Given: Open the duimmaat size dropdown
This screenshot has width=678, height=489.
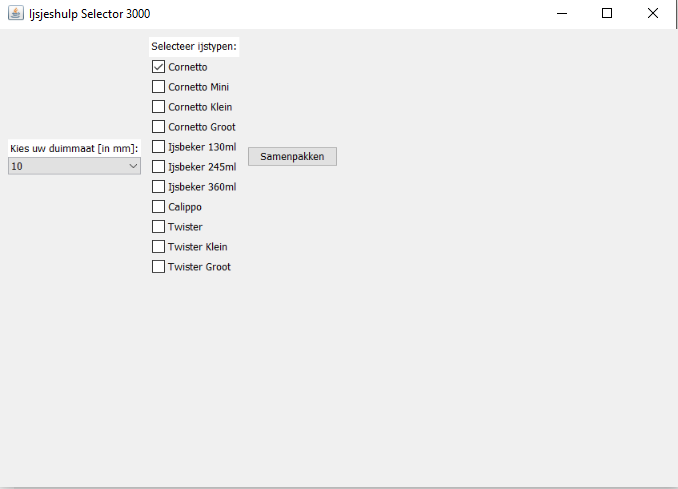Looking at the screenshot, I should pyautogui.click(x=74, y=166).
